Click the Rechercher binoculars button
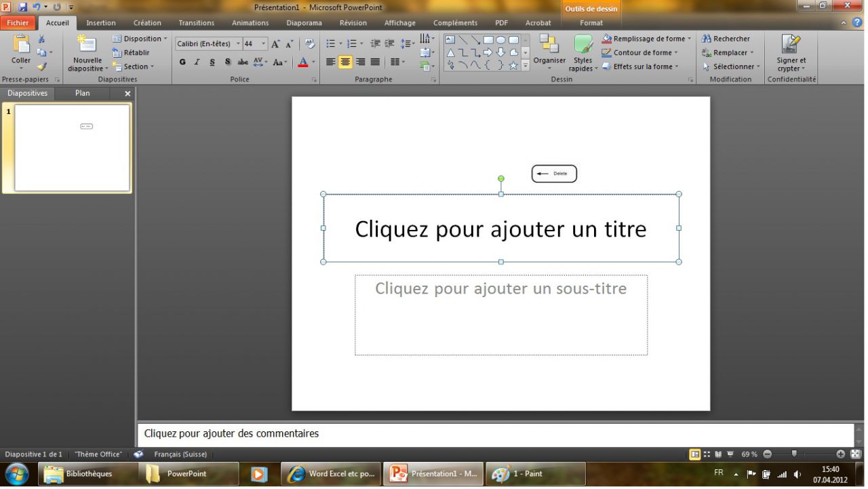 (726, 39)
